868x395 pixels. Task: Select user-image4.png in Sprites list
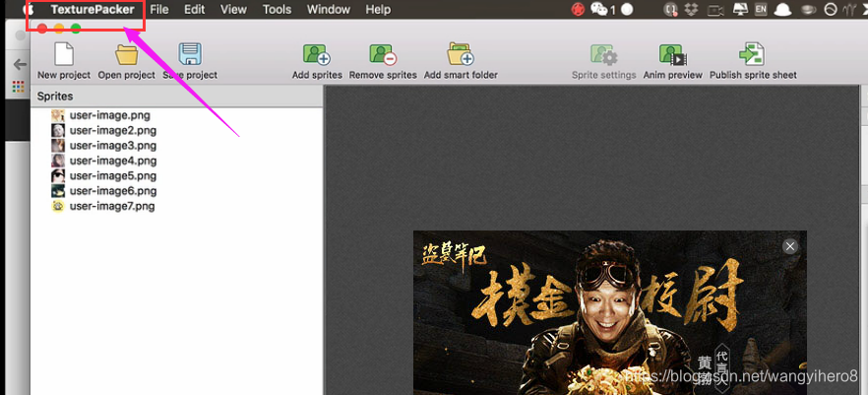tap(113, 161)
